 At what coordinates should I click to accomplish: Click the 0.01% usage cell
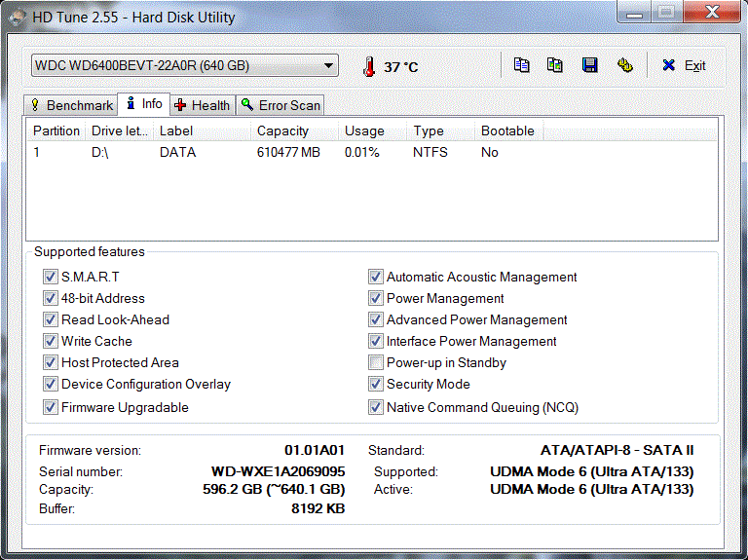coord(361,152)
